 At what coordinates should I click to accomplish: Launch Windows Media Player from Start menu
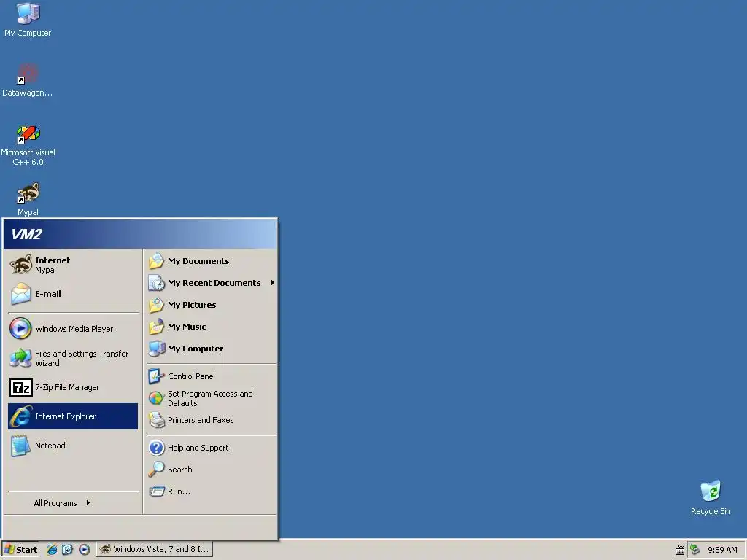73,329
